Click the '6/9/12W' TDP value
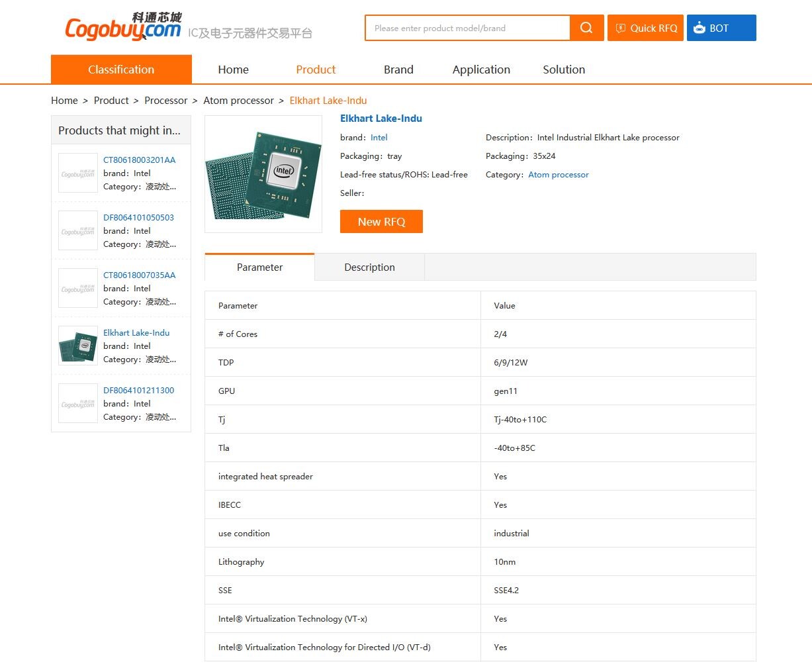This screenshot has height=672, width=812. click(x=511, y=363)
